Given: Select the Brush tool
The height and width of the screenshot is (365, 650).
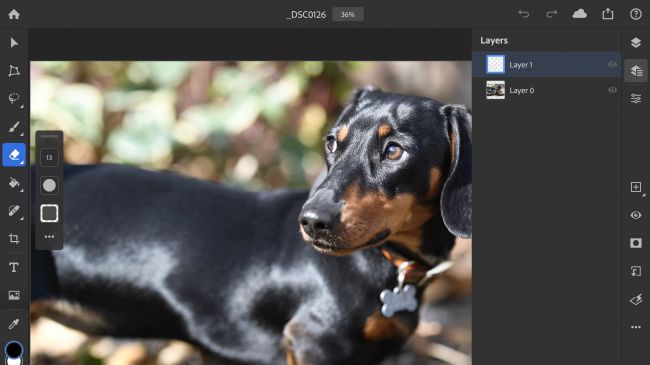Looking at the screenshot, I should 14,127.
